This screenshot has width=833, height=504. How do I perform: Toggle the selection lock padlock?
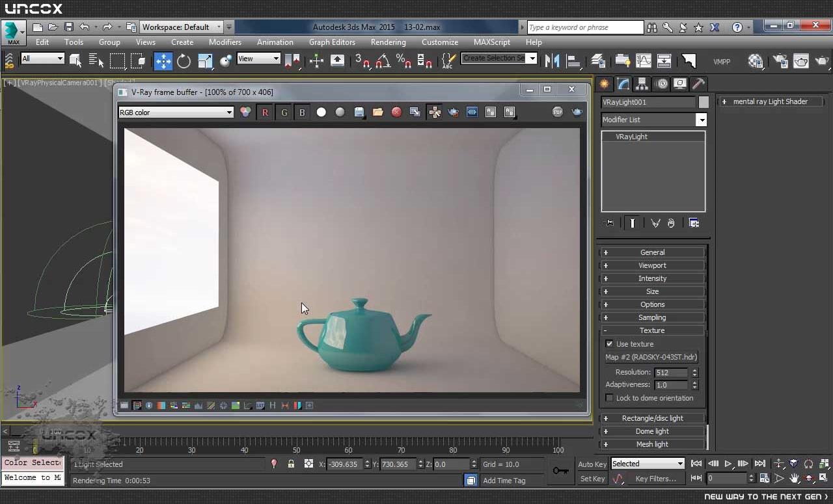291,464
